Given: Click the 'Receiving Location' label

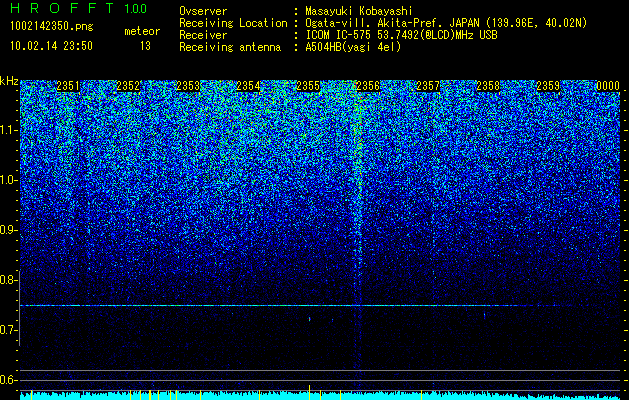Looking at the screenshot, I should point(233,23).
